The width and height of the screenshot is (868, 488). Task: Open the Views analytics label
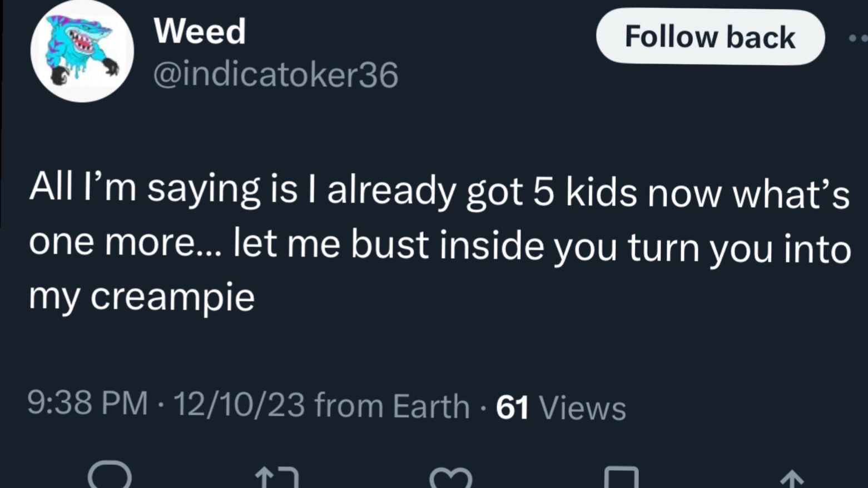point(583,408)
